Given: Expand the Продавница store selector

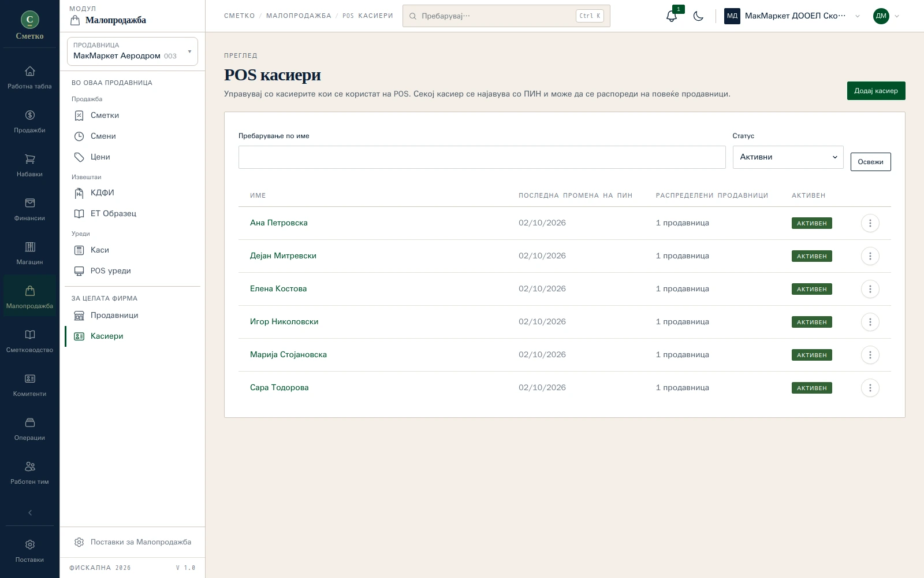Looking at the screenshot, I should [x=132, y=51].
